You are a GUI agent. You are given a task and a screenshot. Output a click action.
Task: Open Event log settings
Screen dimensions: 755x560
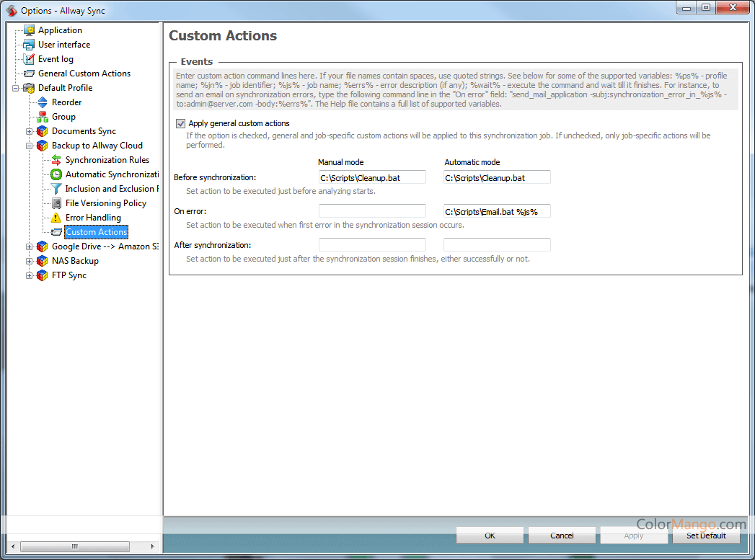(56, 59)
